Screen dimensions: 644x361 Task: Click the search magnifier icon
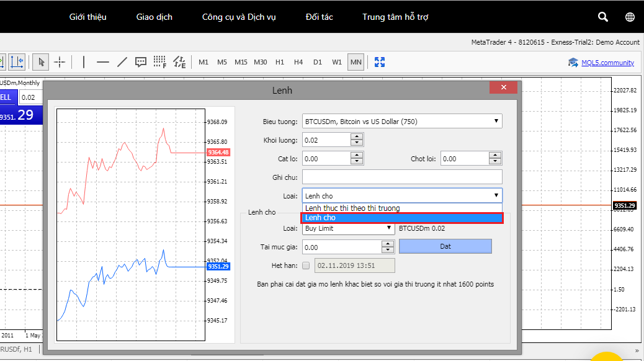(602, 17)
